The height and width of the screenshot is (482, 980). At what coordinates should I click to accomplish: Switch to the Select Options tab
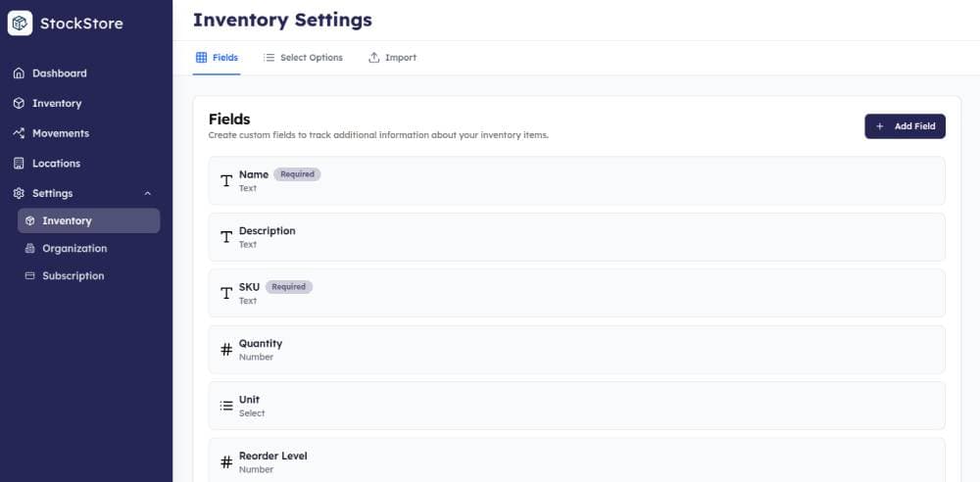tap(303, 58)
